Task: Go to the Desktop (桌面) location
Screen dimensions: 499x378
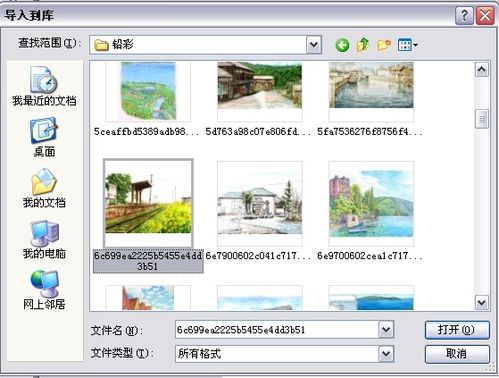Action: [44, 137]
